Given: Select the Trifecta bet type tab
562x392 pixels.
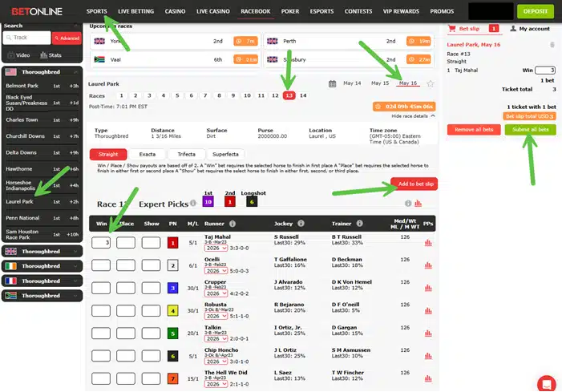Looking at the screenshot, I should click(186, 155).
